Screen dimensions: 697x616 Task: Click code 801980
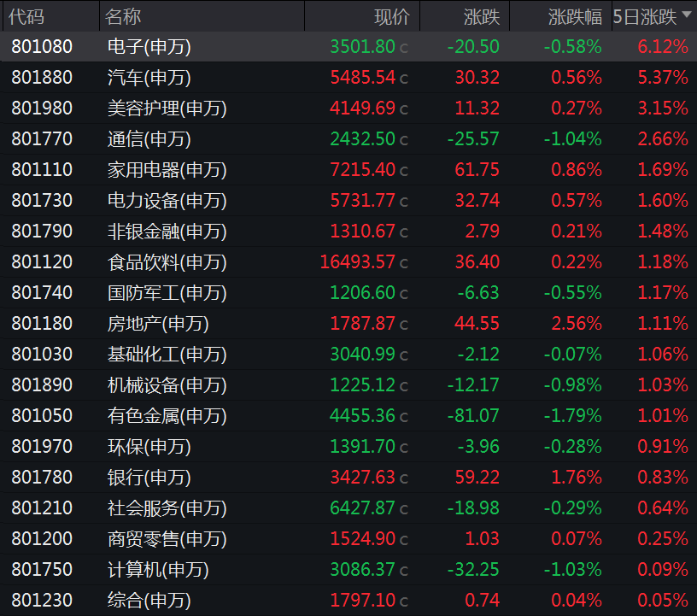pos(42,109)
